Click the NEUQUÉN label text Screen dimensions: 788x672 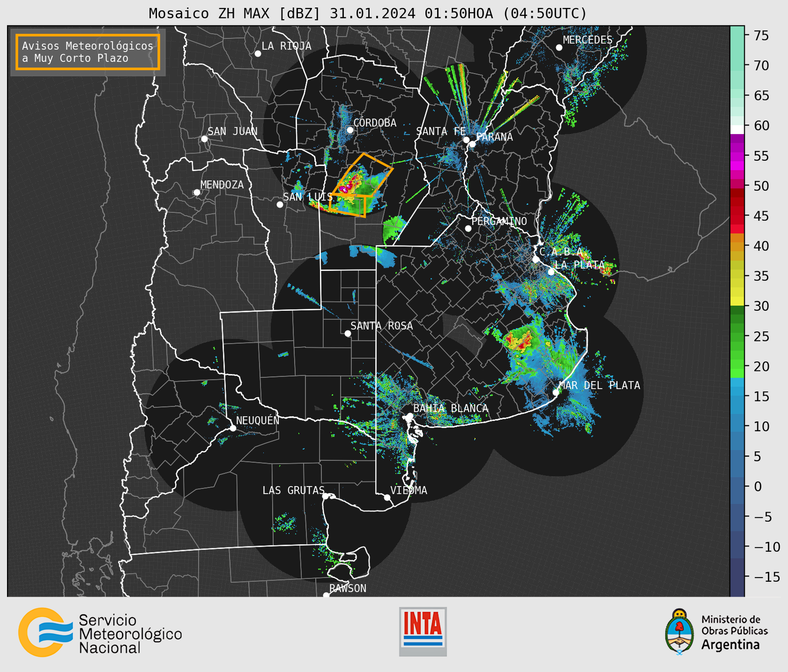pos(257,421)
